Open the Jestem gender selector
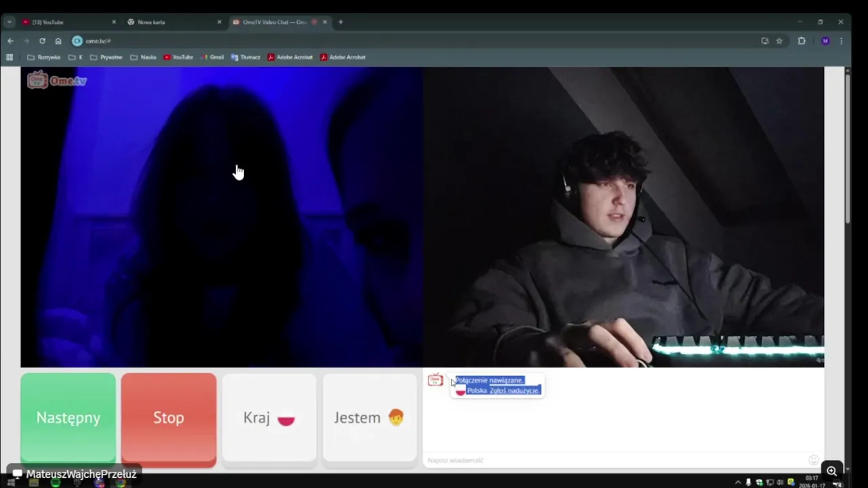 (370, 418)
